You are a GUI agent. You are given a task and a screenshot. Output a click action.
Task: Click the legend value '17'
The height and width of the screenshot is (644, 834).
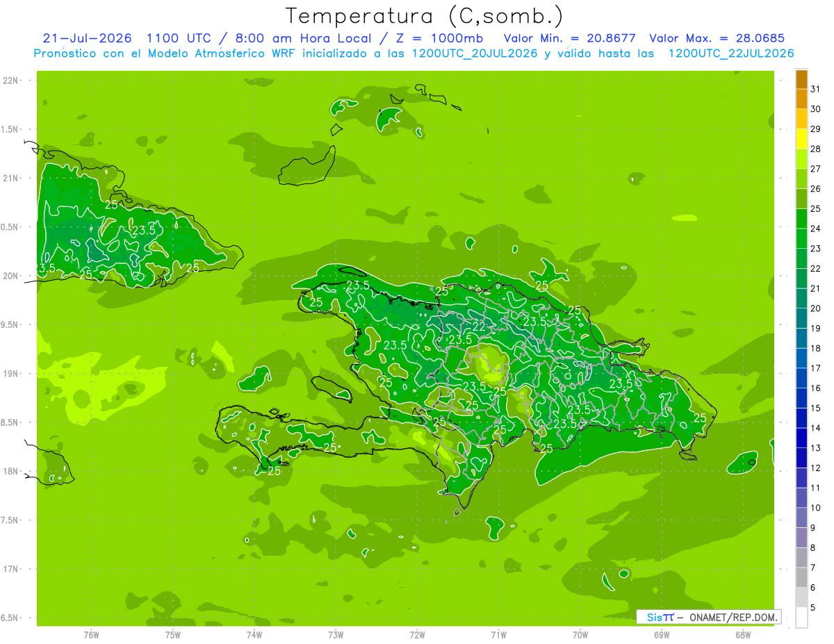click(x=815, y=368)
